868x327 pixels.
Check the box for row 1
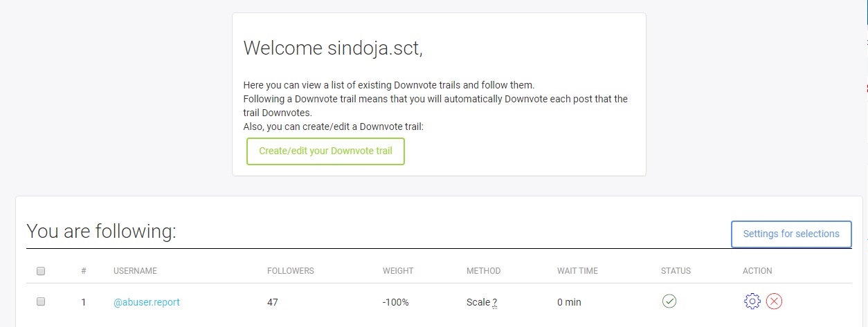pyautogui.click(x=41, y=302)
